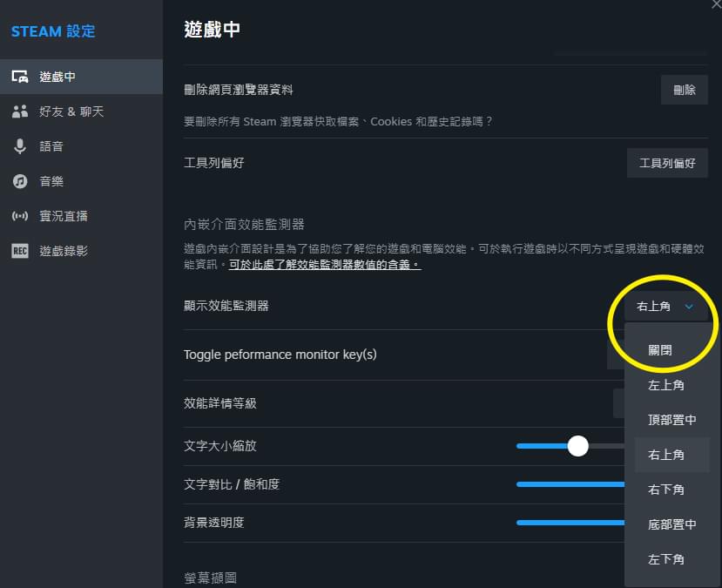Open the 實況直播 settings section

click(81, 216)
